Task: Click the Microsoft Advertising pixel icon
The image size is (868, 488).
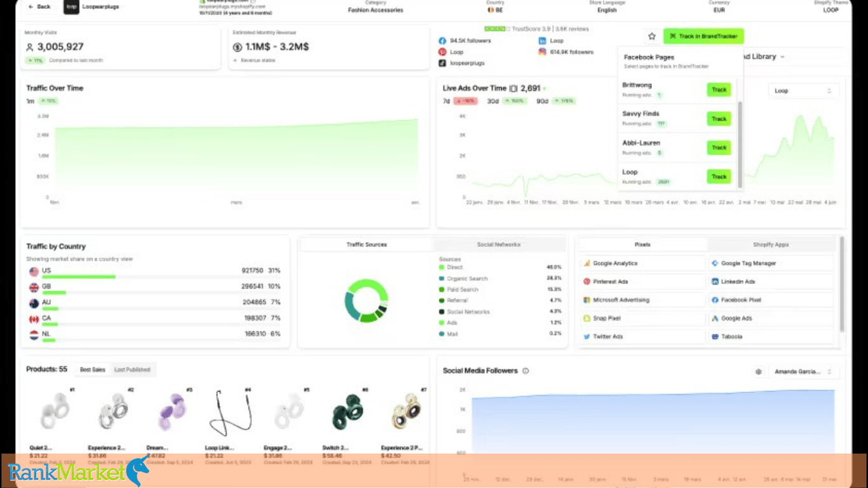Action: 587,300
